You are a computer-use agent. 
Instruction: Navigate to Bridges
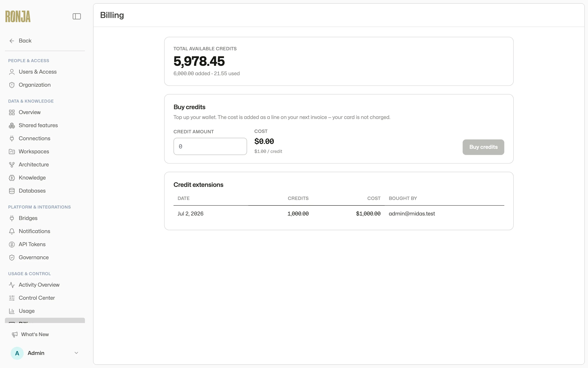click(45, 218)
